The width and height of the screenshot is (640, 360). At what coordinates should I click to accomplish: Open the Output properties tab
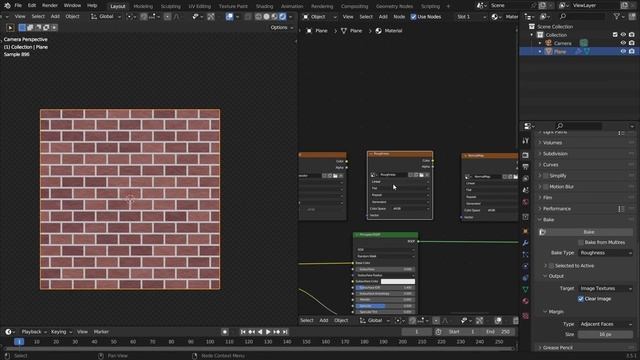pyautogui.click(x=525, y=167)
